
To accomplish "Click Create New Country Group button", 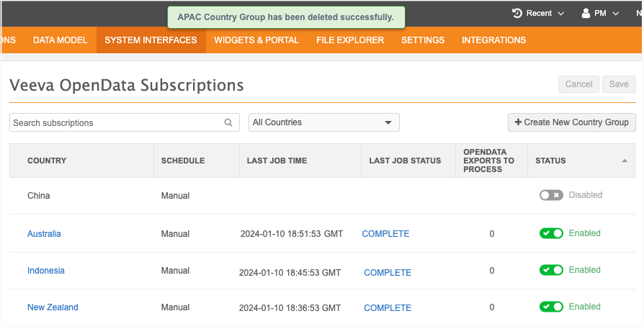I will point(572,122).
